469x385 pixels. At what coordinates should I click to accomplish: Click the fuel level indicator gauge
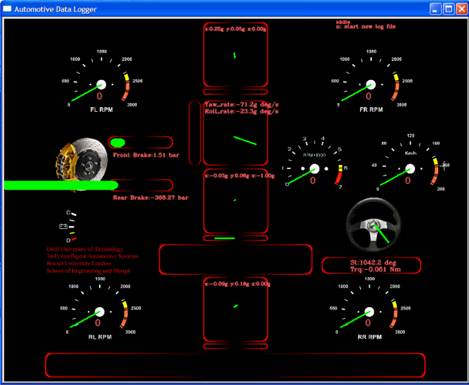click(x=69, y=227)
